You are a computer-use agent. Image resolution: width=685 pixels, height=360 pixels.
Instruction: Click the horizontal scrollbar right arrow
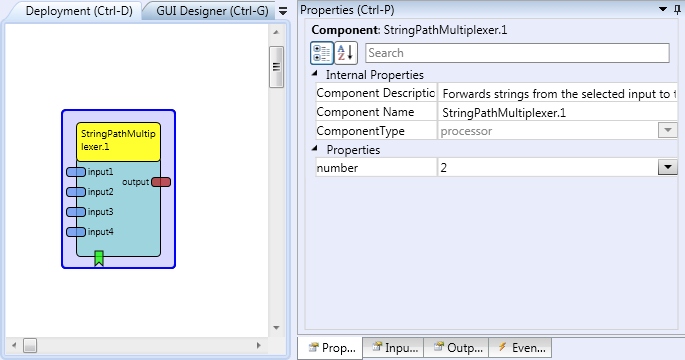click(259, 345)
